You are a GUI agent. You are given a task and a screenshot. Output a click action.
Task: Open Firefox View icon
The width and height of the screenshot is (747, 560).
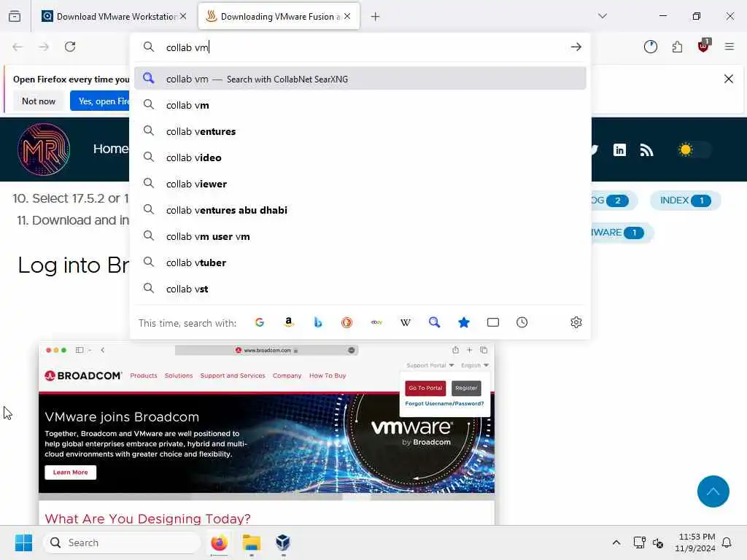coord(15,17)
